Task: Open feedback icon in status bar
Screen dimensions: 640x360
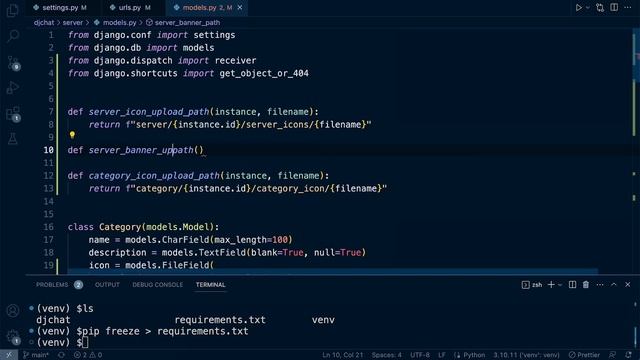Action: [x=612, y=355]
